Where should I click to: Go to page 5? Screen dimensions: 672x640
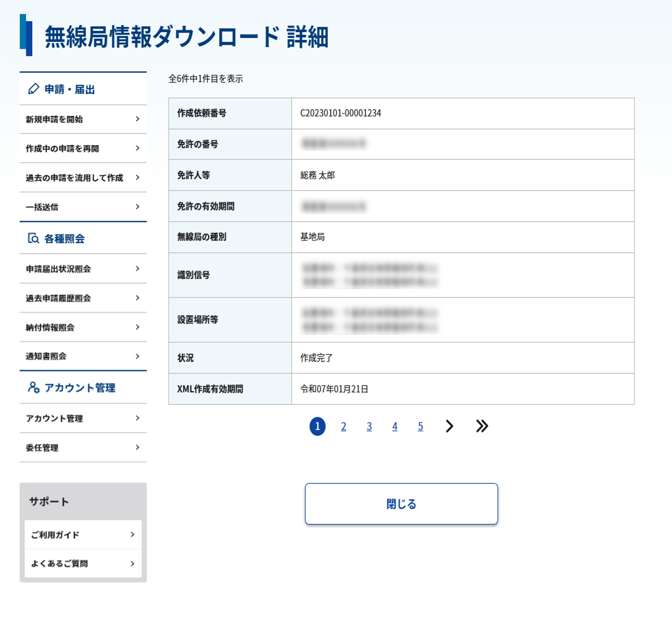tap(420, 426)
